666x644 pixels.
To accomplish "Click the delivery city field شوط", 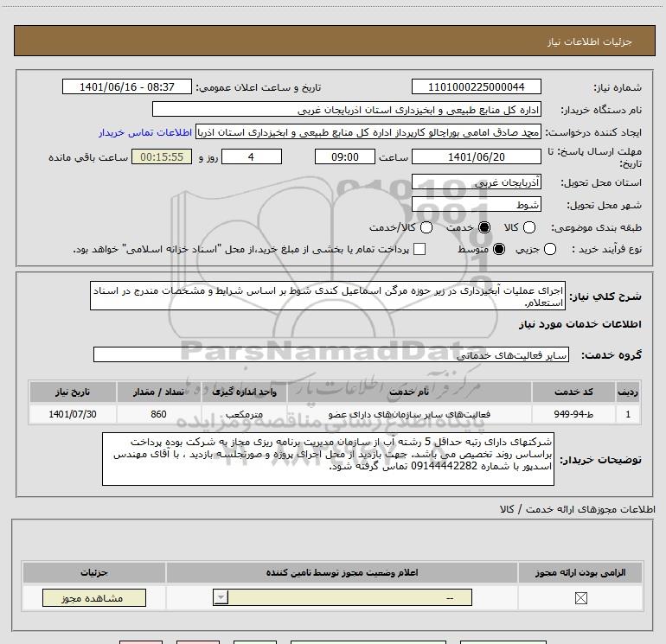I will (x=476, y=205).
